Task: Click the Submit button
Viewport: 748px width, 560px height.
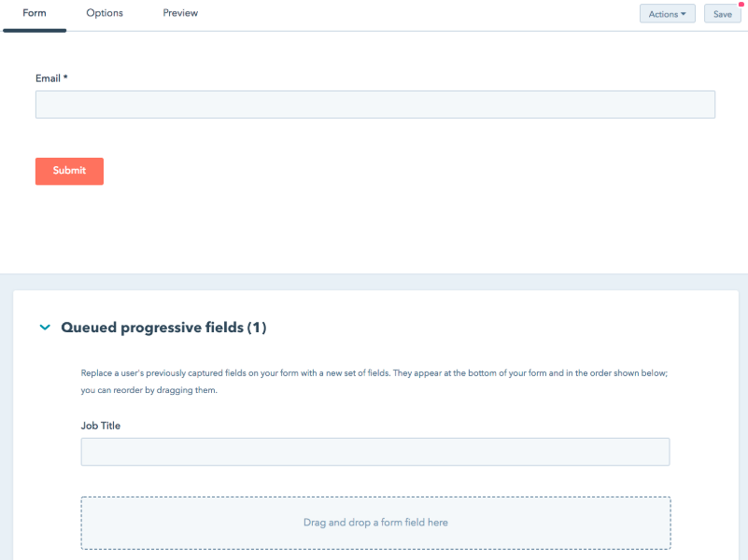Action: [x=69, y=171]
